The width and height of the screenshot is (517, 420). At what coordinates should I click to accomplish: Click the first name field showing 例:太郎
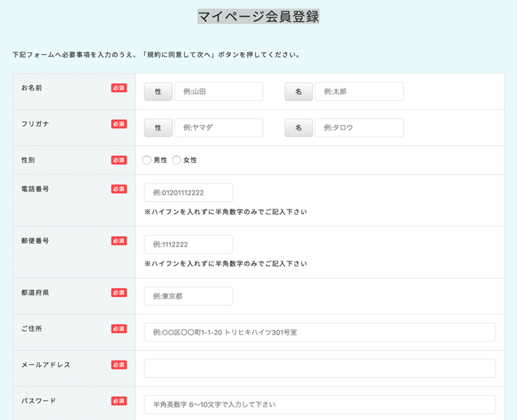(359, 91)
